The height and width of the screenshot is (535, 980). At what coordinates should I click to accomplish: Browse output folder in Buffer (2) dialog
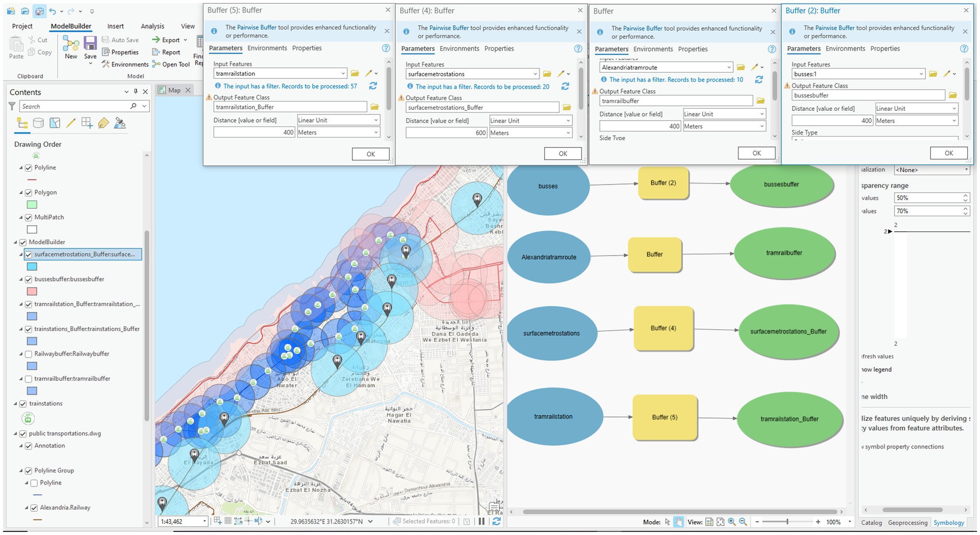pyautogui.click(x=953, y=95)
